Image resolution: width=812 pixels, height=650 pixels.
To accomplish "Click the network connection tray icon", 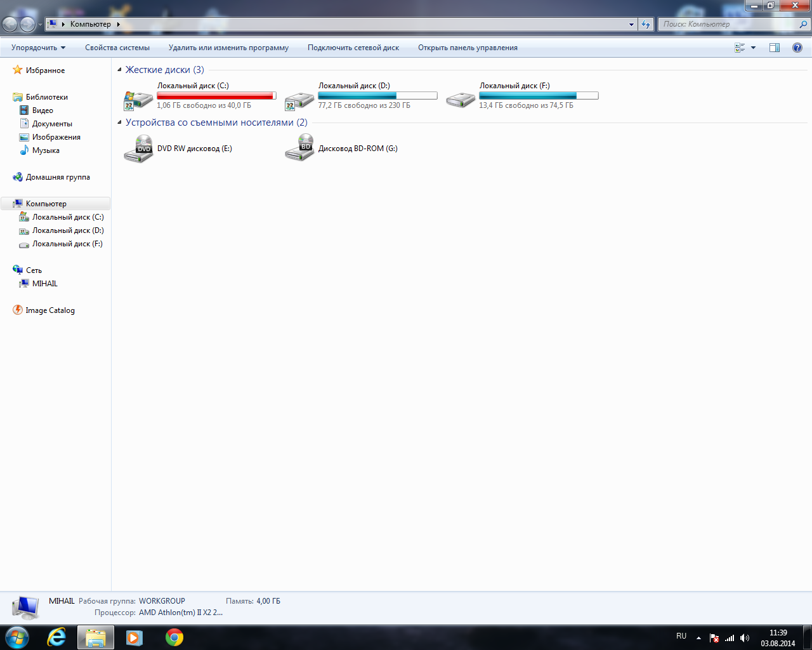I will [730, 638].
